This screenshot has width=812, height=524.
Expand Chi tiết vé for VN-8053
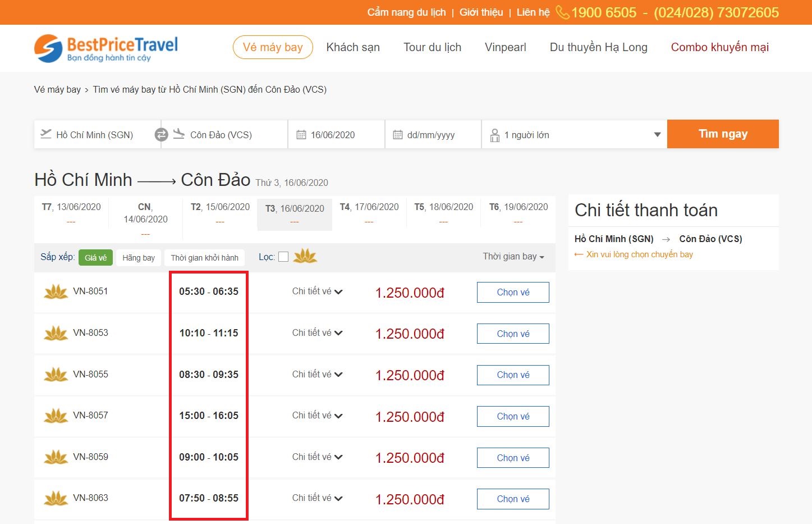[317, 333]
